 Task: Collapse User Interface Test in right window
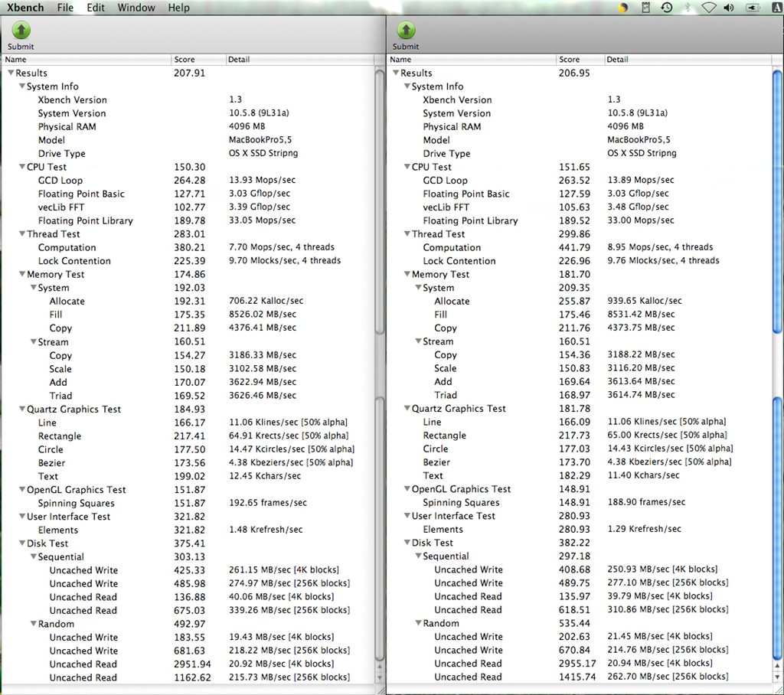click(407, 515)
